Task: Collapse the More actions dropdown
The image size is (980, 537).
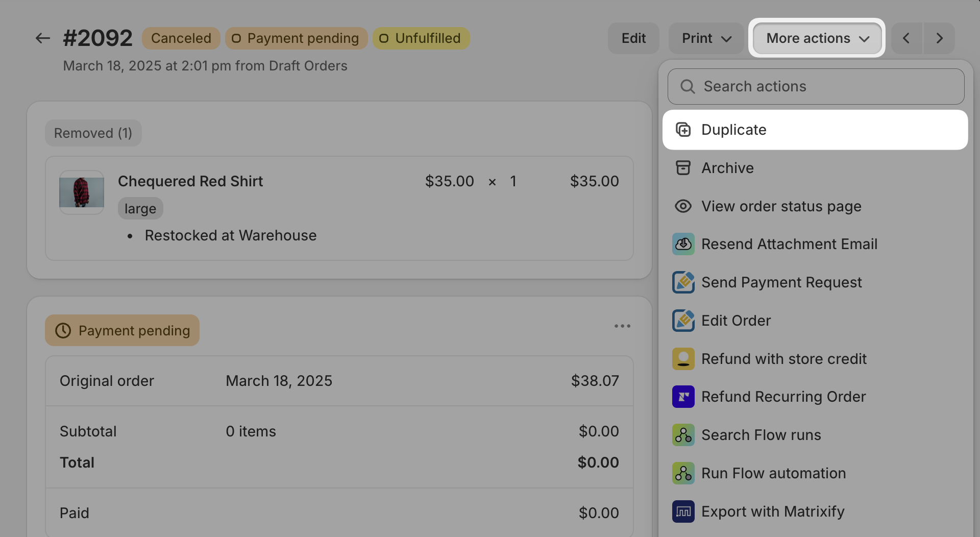Action: [817, 38]
